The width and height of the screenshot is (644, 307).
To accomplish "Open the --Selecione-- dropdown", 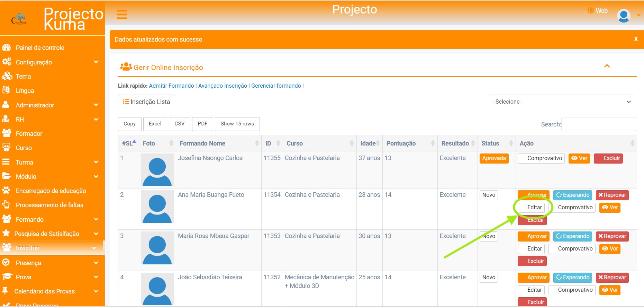I will coord(561,102).
